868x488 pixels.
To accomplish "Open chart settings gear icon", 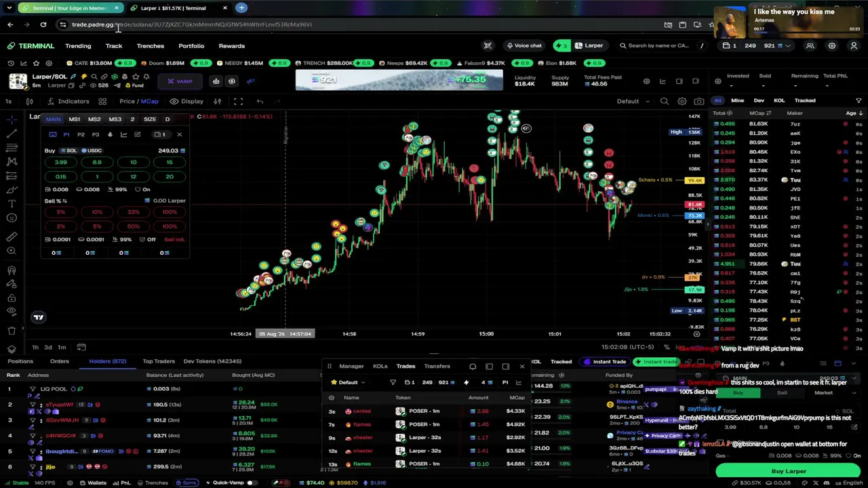I will coord(682,101).
